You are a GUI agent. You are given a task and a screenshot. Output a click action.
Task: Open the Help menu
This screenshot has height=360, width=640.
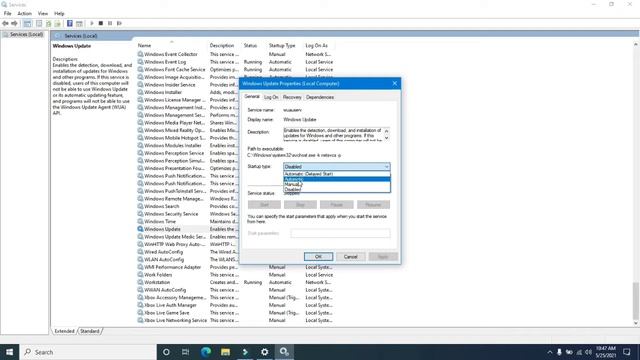pos(59,13)
